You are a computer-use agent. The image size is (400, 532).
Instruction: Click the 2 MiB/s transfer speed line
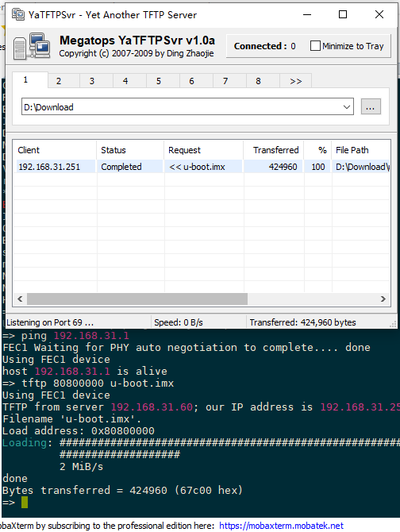pos(81,467)
